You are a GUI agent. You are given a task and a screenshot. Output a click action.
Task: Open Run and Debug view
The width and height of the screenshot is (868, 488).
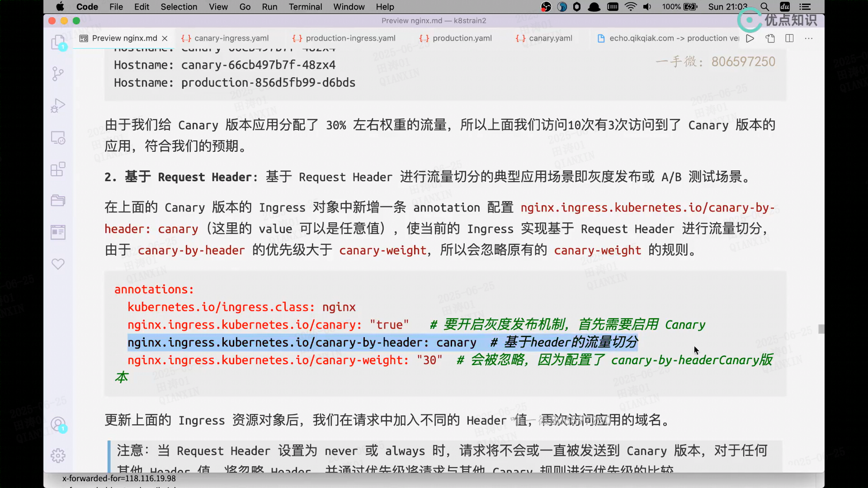[x=58, y=106]
